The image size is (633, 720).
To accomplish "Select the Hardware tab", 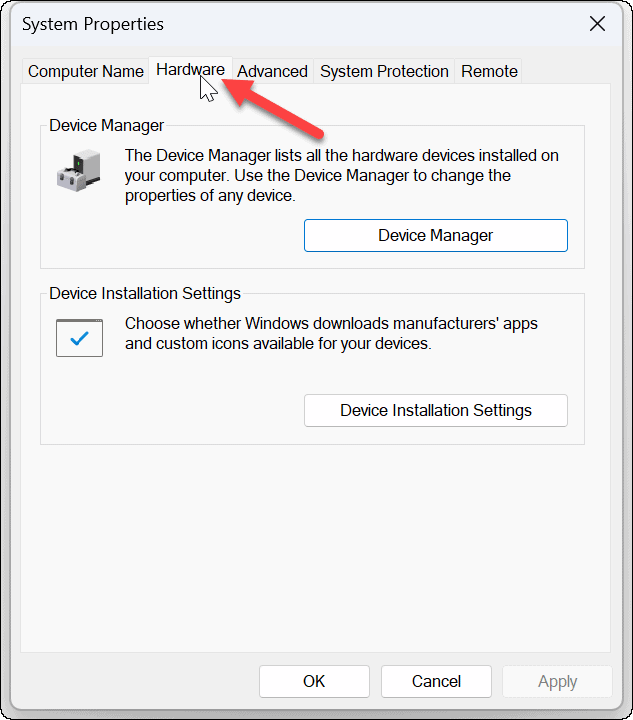I will pos(190,70).
